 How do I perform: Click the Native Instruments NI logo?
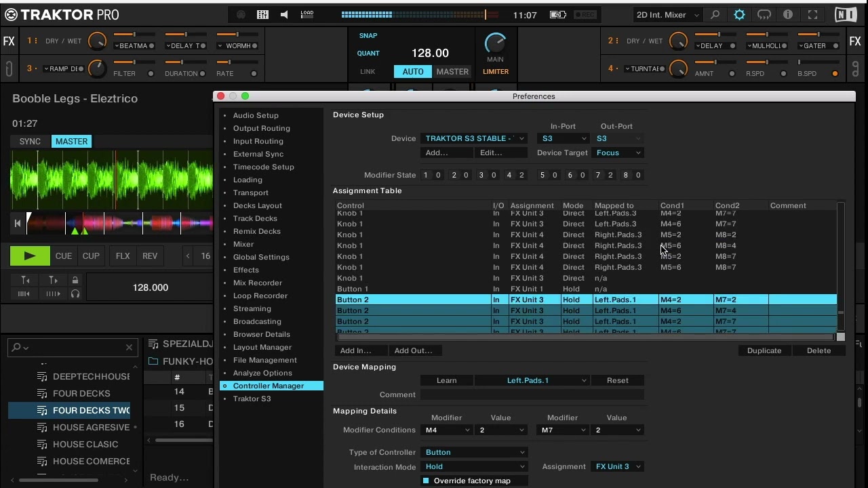pyautogui.click(x=846, y=15)
